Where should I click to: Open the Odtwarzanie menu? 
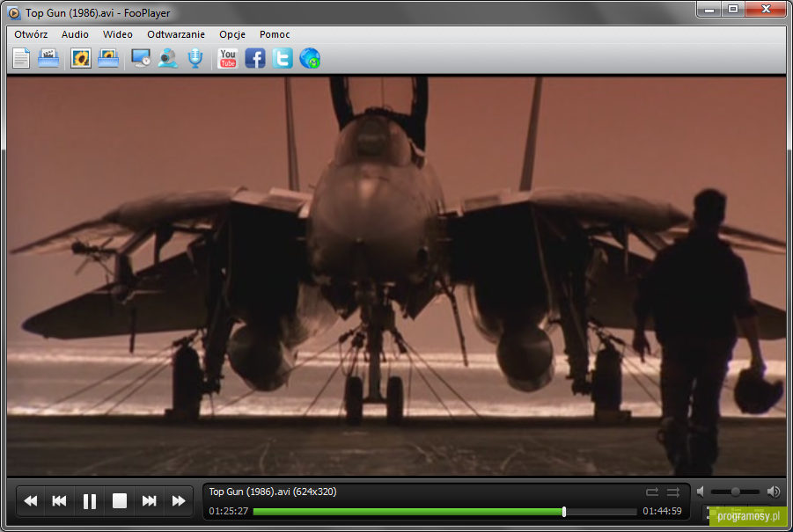(x=176, y=34)
